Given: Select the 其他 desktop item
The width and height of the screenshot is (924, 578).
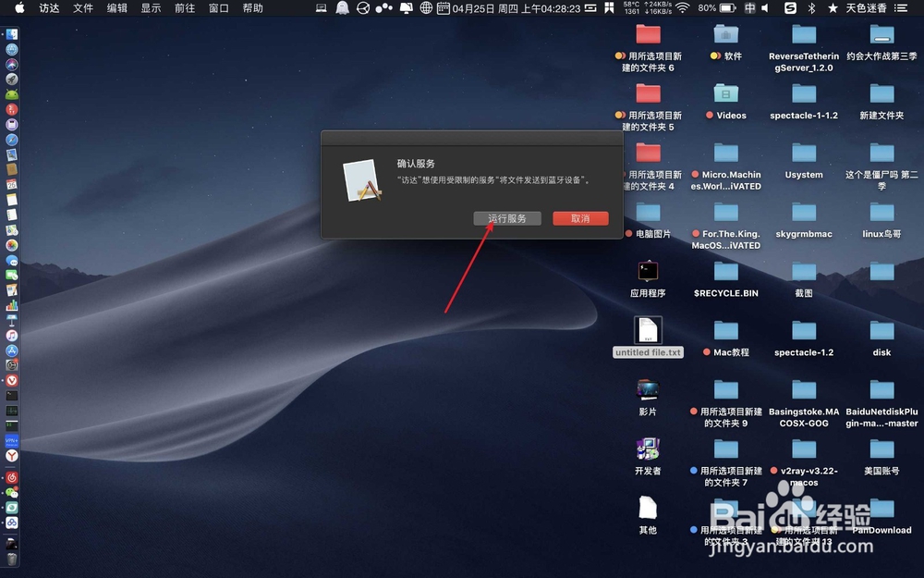Looking at the screenshot, I should click(648, 515).
